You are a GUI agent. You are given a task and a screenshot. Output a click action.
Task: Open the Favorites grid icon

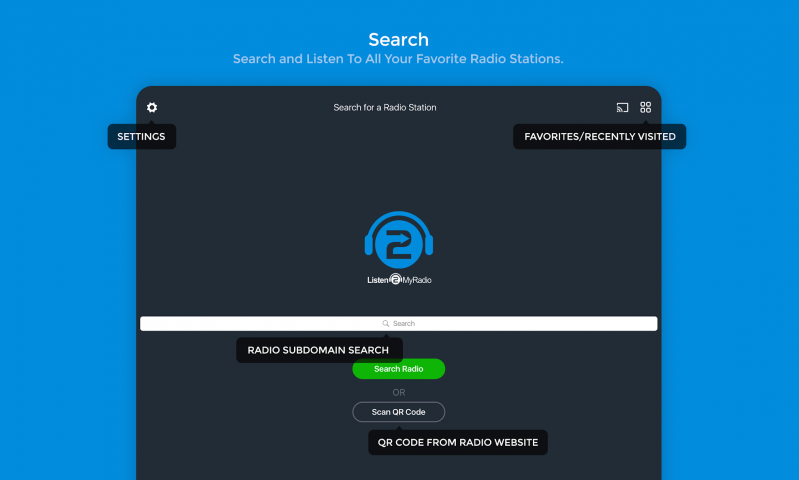tap(646, 107)
